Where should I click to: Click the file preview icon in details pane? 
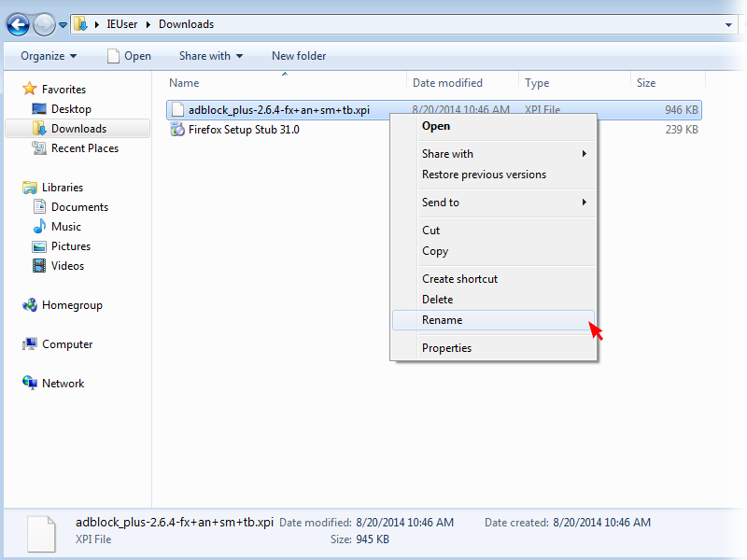tap(41, 534)
